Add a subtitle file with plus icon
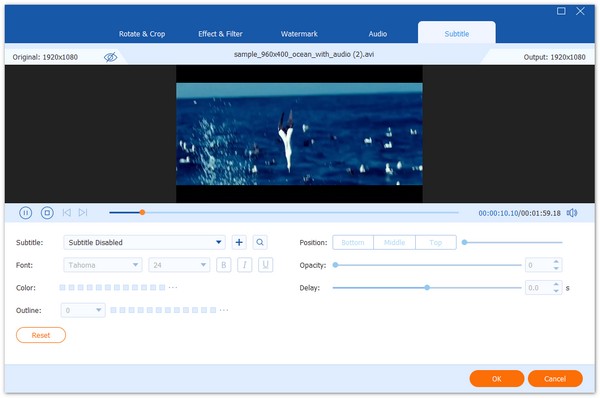This screenshot has height=398, width=600. pos(239,242)
